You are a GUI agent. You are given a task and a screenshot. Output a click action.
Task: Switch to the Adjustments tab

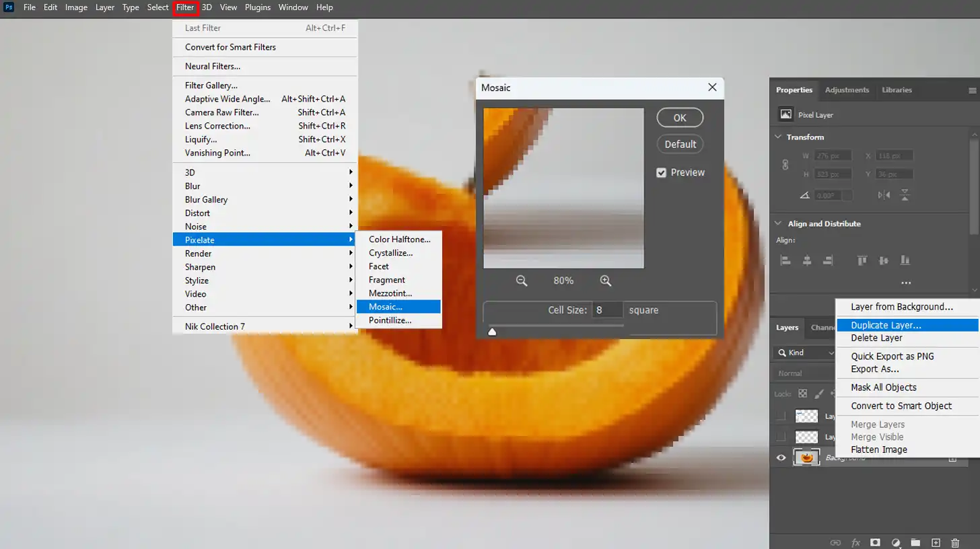847,90
